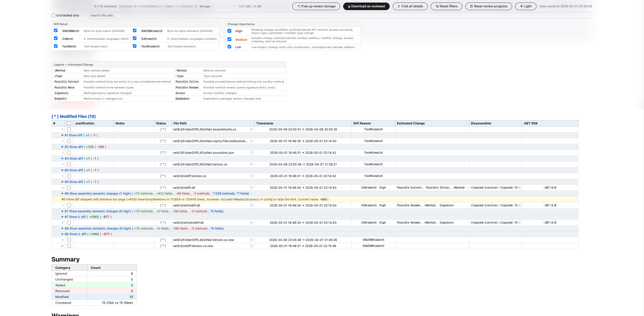Screen dimensions: 644x316
Task: Click Reset review progress
Action: 489,6
